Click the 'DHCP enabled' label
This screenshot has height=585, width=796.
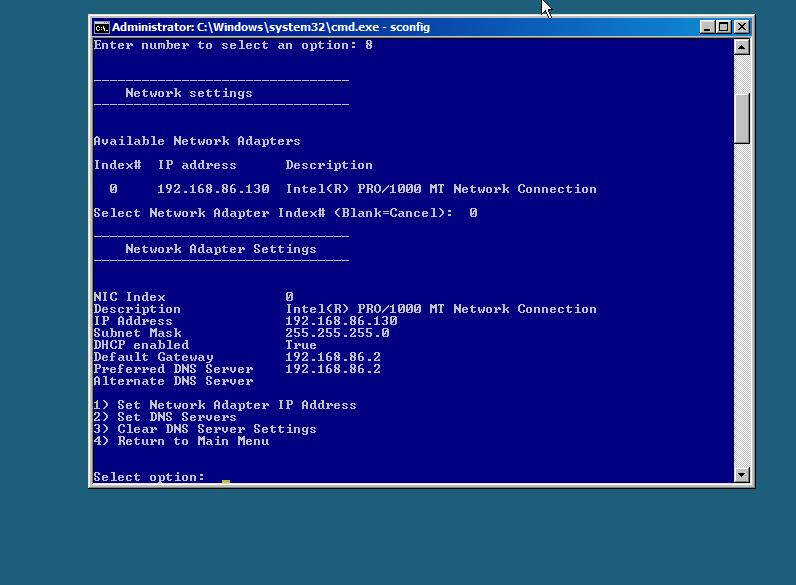[x=141, y=345]
